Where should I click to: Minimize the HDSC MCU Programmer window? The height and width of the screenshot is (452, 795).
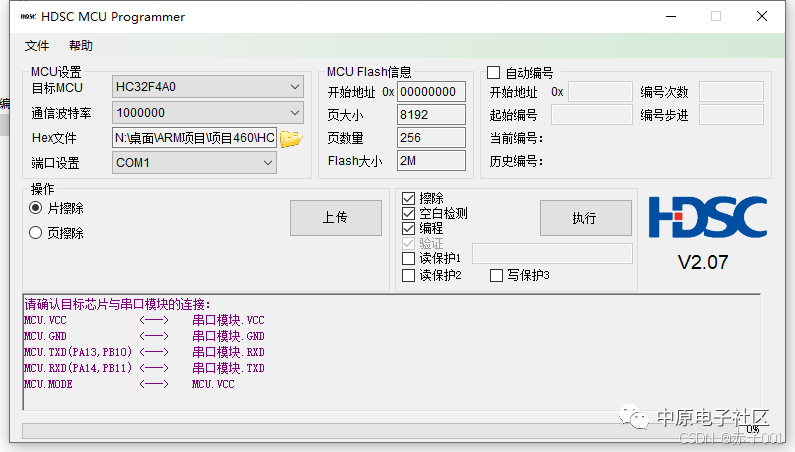click(671, 16)
